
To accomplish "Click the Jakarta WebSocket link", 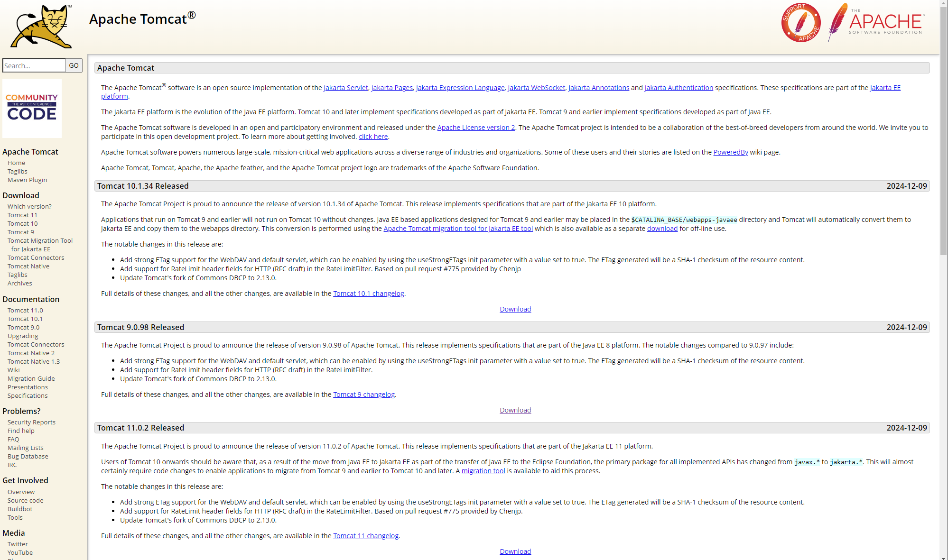I will point(536,87).
